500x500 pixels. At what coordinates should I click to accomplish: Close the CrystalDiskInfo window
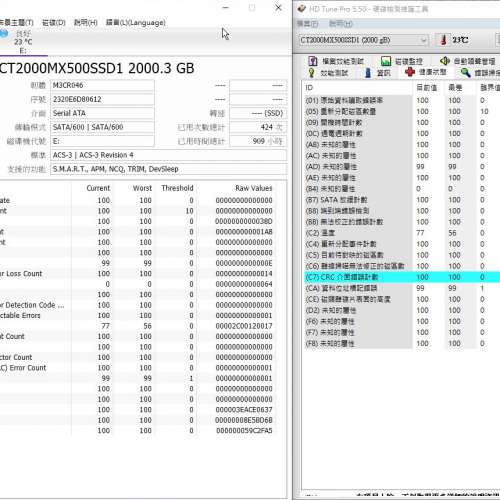278,8
